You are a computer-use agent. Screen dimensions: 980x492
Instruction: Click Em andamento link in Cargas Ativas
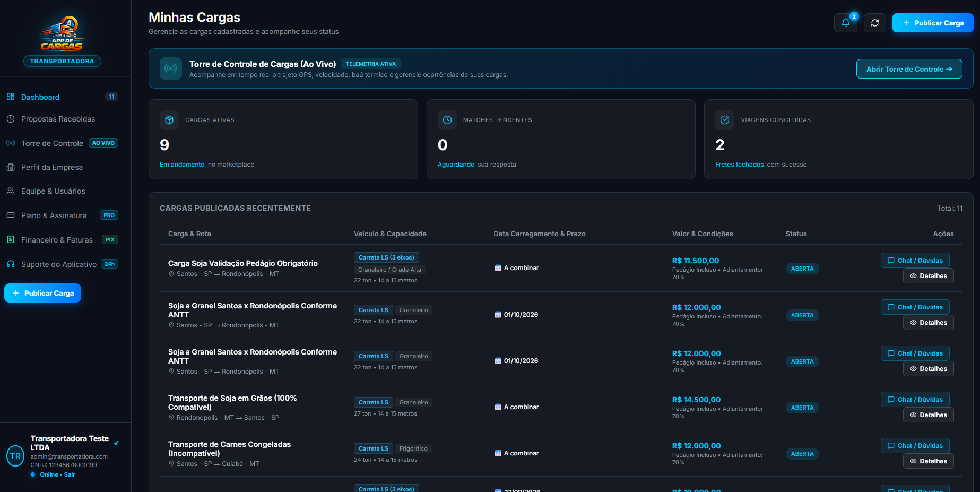coord(182,165)
